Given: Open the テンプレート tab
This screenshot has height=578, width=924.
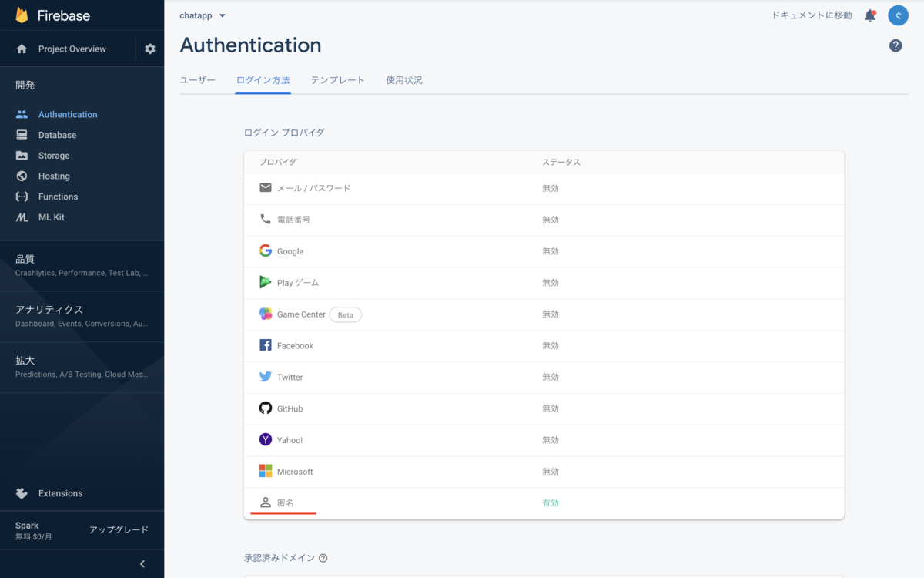Looking at the screenshot, I should [x=338, y=80].
